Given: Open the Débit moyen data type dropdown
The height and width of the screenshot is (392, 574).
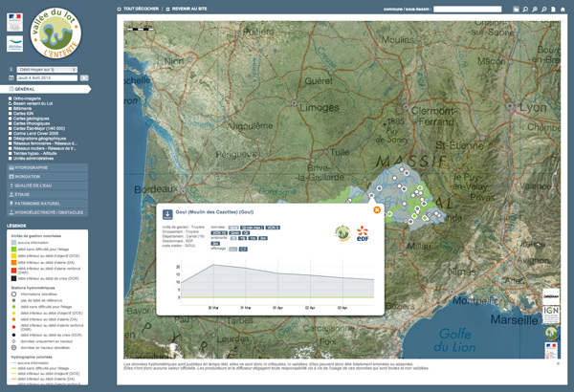Looking at the screenshot, I should click(x=47, y=70).
